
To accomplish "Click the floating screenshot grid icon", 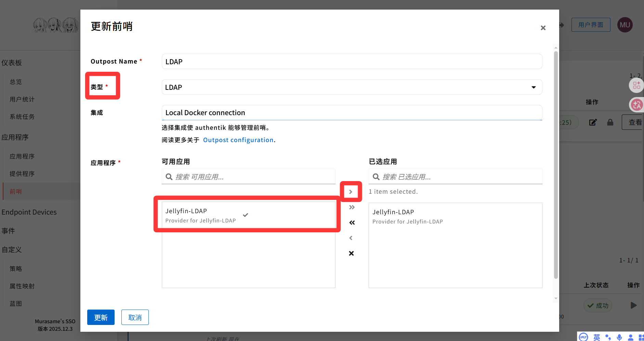I will click(636, 85).
